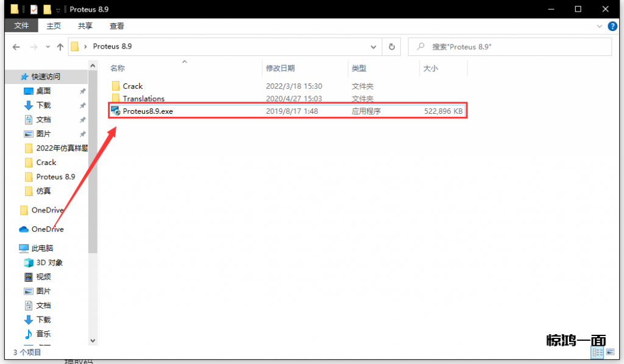Screen dimensions: 624x364
Task: Click the back navigation arrow
Action: pyautogui.click(x=16, y=47)
